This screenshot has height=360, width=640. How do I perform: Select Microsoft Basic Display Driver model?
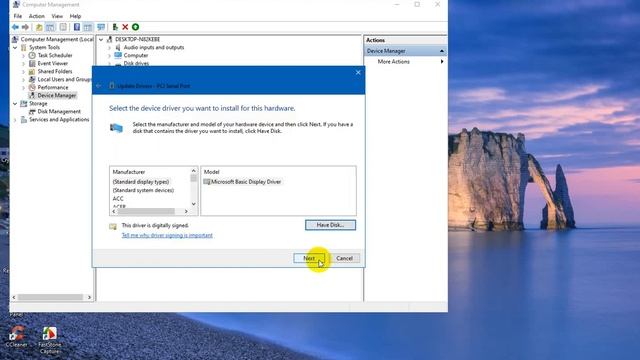(242, 182)
